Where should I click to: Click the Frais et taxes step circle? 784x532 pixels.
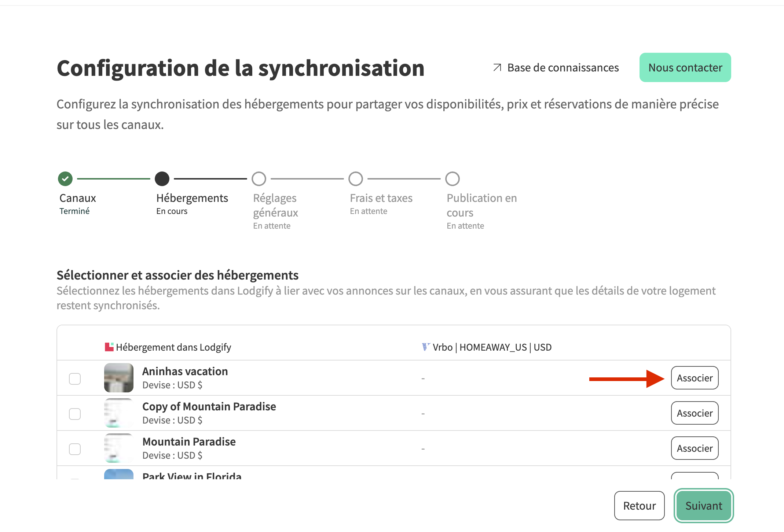pyautogui.click(x=356, y=179)
